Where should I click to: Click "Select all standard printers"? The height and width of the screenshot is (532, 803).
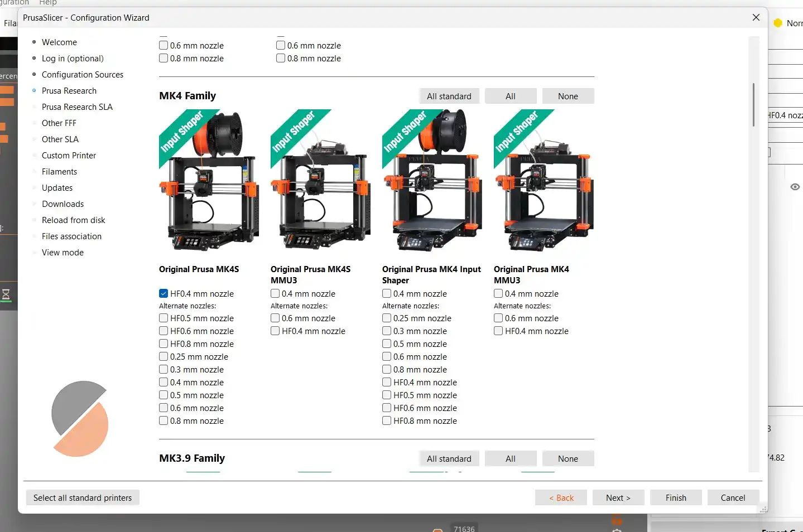pos(83,497)
